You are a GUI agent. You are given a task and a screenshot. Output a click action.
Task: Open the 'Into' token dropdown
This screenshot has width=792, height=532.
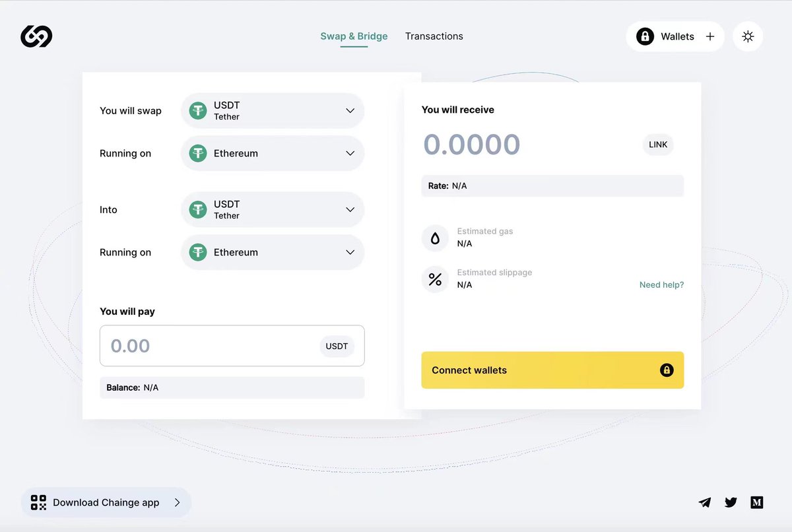point(273,209)
